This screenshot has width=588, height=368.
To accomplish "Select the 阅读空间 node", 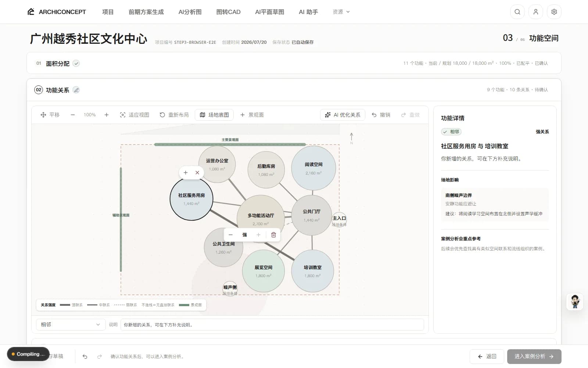I will tap(313, 168).
